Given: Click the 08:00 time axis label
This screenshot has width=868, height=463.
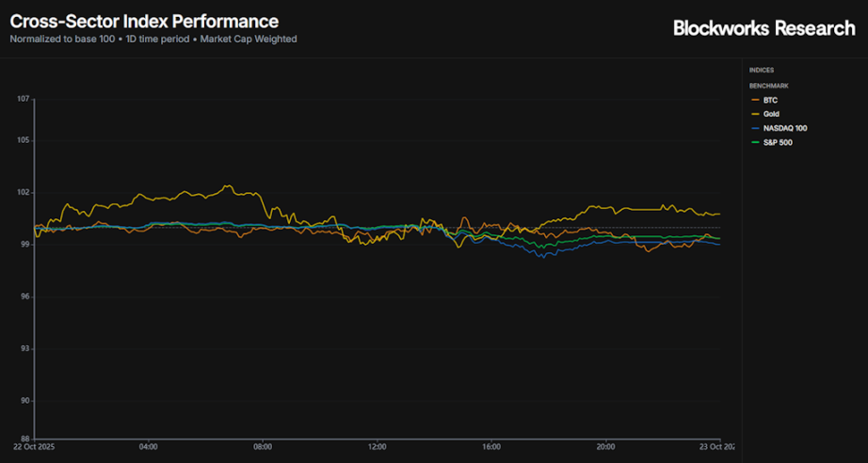Looking at the screenshot, I should [263, 447].
